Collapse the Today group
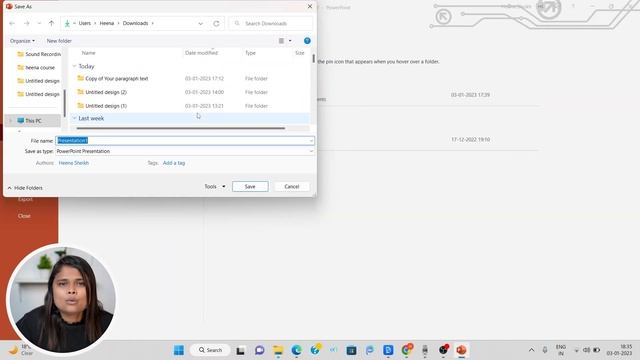The height and width of the screenshot is (360, 640). point(74,66)
